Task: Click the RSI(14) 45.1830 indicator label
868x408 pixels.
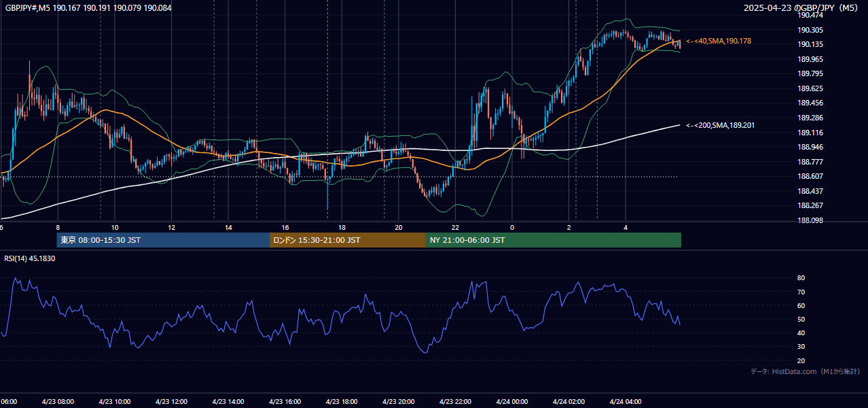Action: (30, 258)
